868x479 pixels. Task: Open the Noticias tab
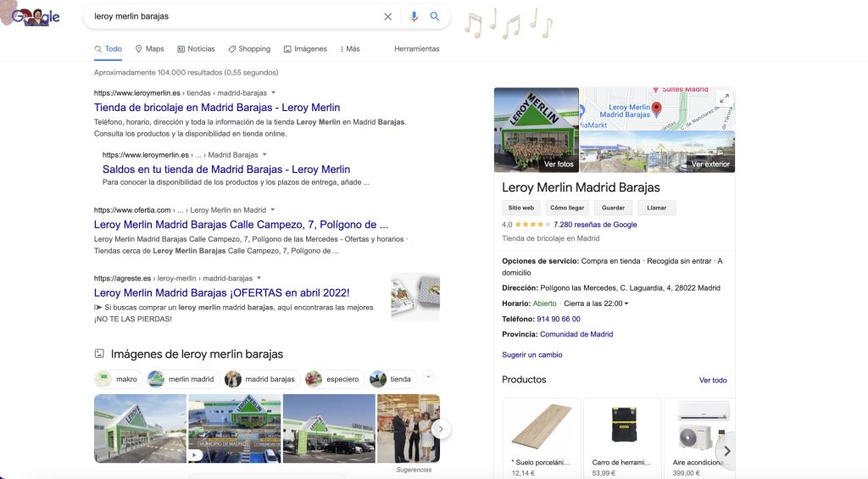(x=196, y=48)
